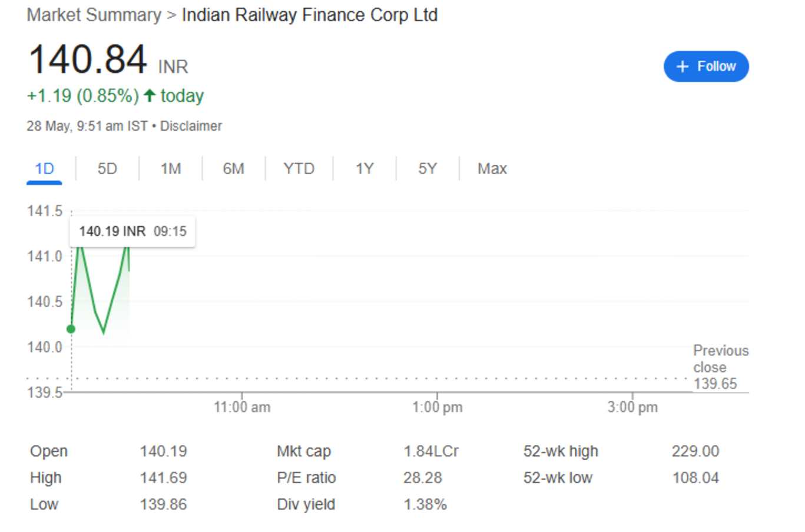
Task: Select the 5Y range tab
Action: point(428,168)
